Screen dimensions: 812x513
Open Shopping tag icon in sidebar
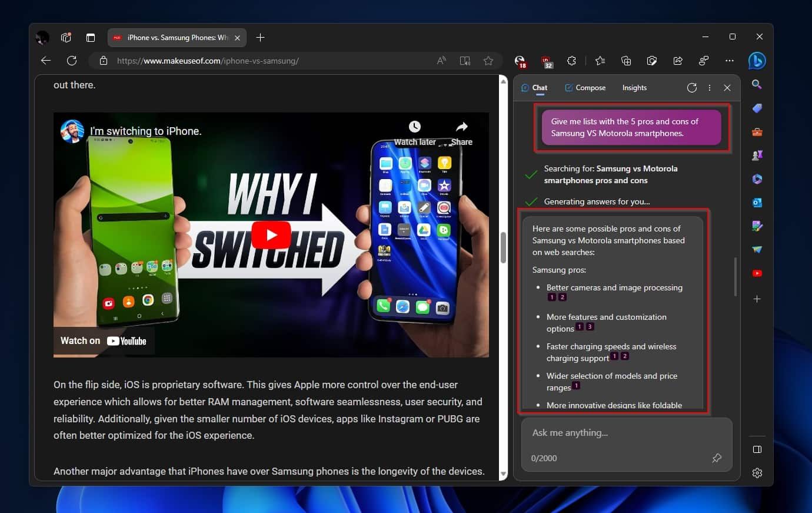click(x=757, y=108)
